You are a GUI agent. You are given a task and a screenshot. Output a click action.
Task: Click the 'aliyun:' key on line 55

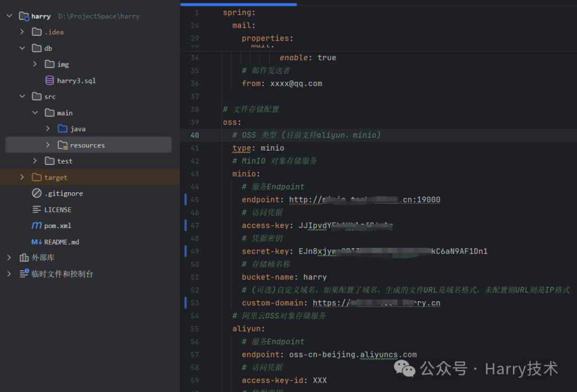pyautogui.click(x=248, y=329)
